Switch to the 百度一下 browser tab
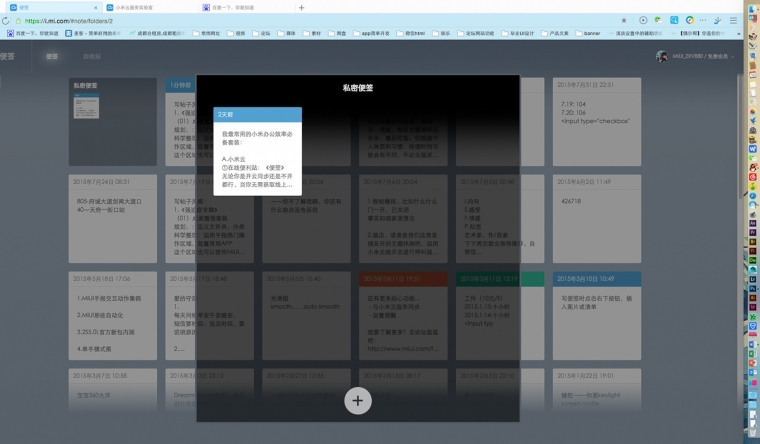The width and height of the screenshot is (760, 444). pos(247,7)
